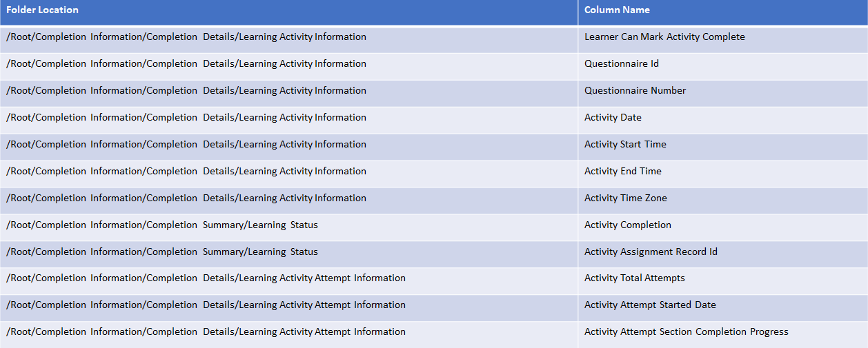This screenshot has width=868, height=348.
Task: Click the Column Name column header
Action: click(617, 10)
